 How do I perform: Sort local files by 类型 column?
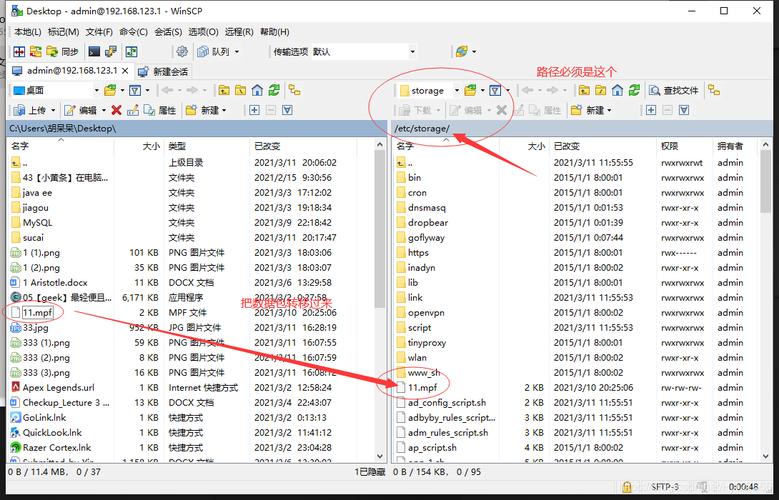[x=206, y=146]
